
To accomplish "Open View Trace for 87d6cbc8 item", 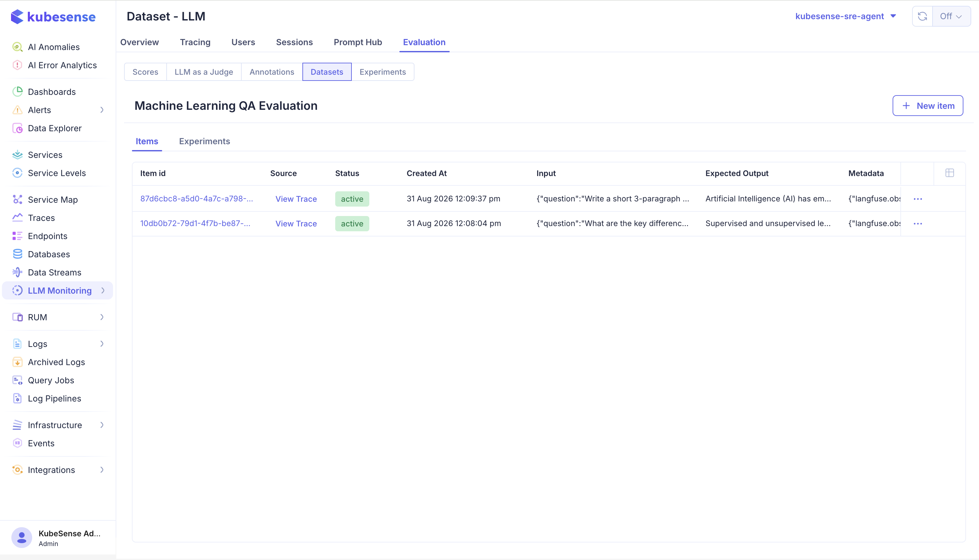I will pos(296,199).
